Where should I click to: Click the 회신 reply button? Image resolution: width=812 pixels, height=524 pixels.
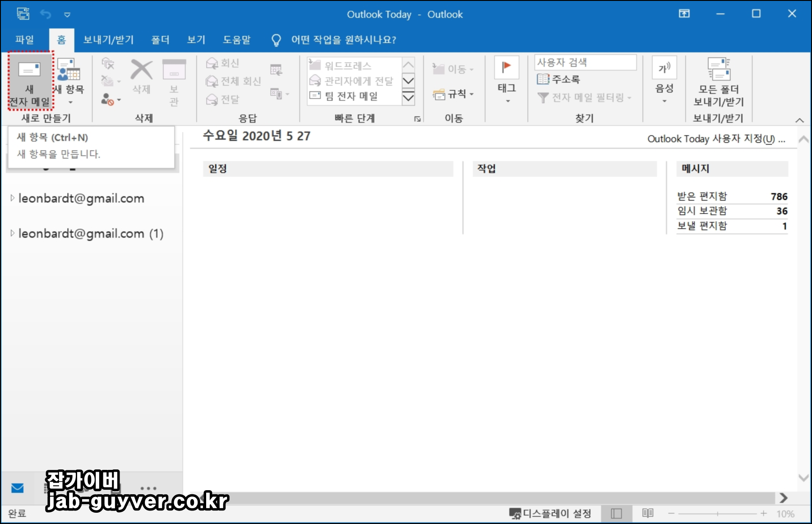coord(222,63)
